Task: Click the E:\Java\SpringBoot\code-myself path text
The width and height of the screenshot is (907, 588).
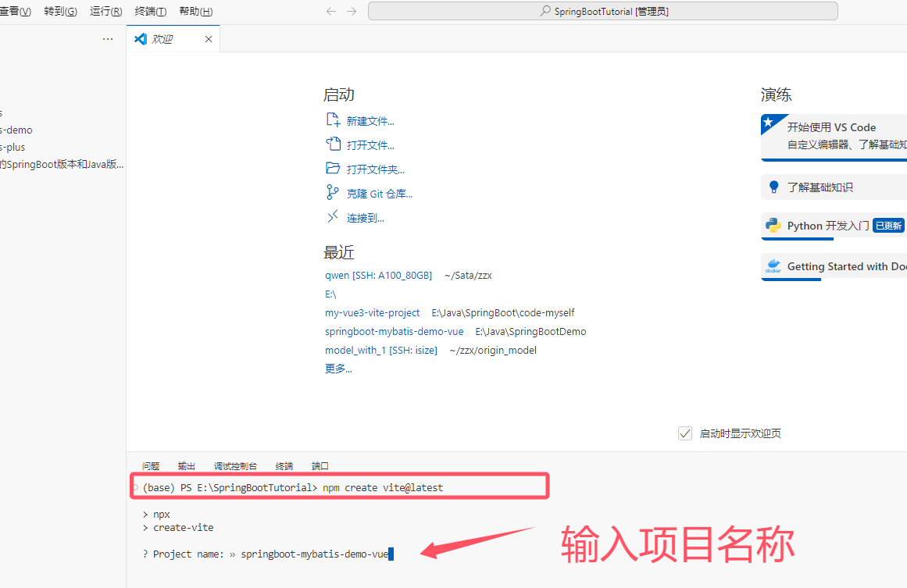Action: click(502, 313)
